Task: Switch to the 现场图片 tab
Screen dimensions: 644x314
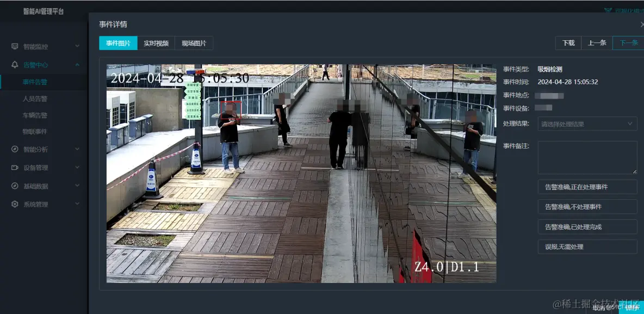Action: (x=194, y=43)
